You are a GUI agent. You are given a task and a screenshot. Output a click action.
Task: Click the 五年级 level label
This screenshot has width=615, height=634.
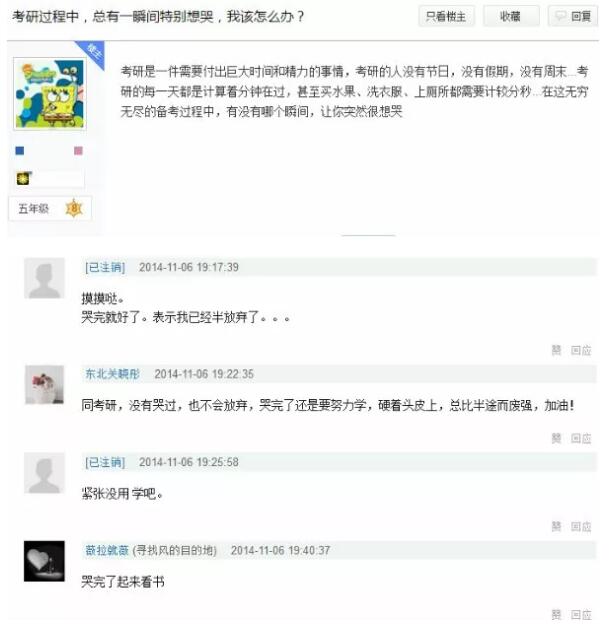point(34,209)
